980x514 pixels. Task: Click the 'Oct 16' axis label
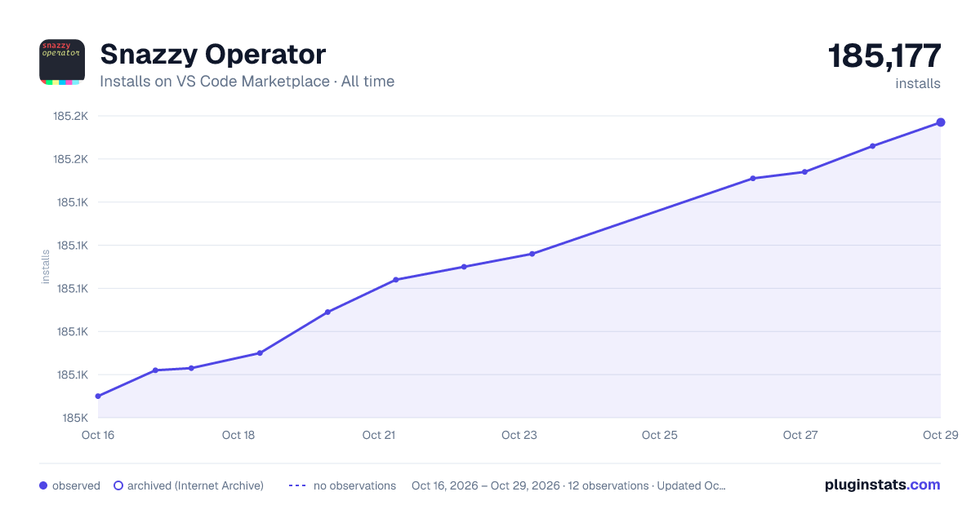98,435
